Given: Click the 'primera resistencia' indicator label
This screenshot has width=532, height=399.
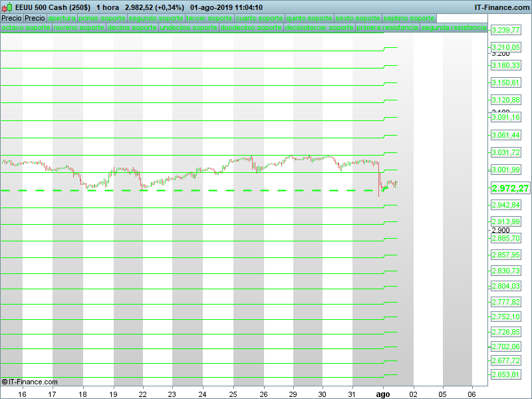Looking at the screenshot, I should pyautogui.click(x=388, y=27).
